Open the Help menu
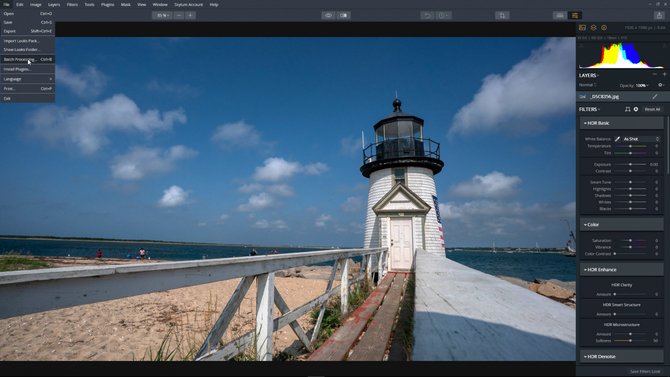The width and height of the screenshot is (670, 377). pyautogui.click(x=214, y=4)
